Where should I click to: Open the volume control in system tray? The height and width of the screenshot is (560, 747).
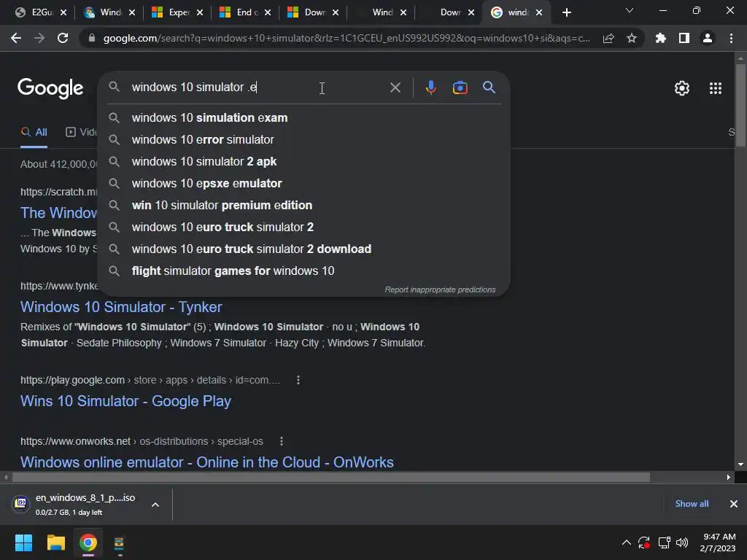point(682,542)
